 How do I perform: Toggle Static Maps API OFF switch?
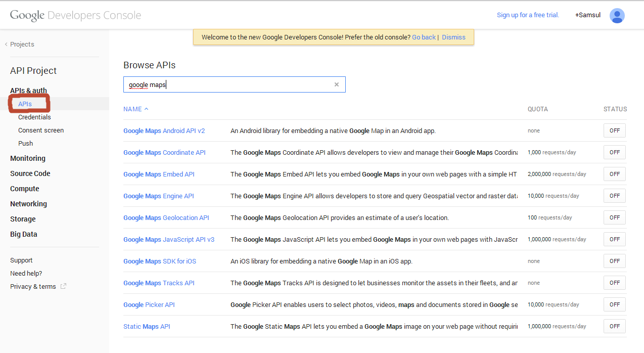(615, 326)
